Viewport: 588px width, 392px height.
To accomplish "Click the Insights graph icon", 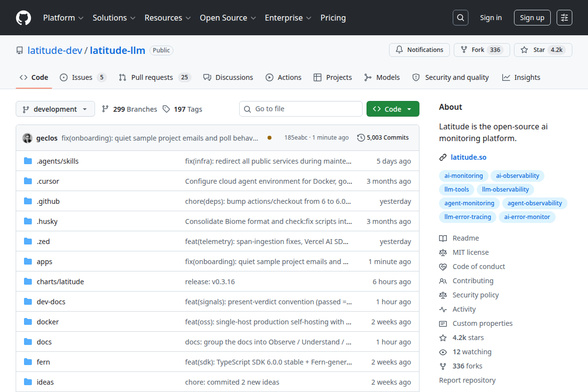I will (x=506, y=77).
